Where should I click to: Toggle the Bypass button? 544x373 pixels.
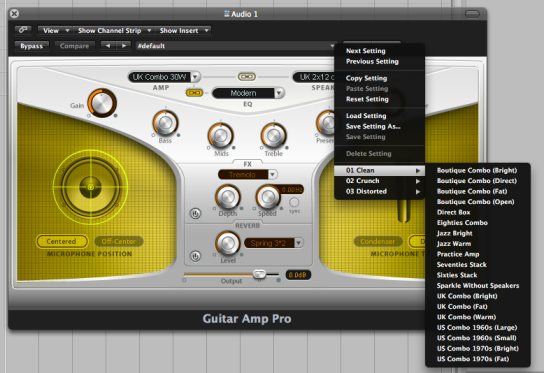[x=31, y=46]
